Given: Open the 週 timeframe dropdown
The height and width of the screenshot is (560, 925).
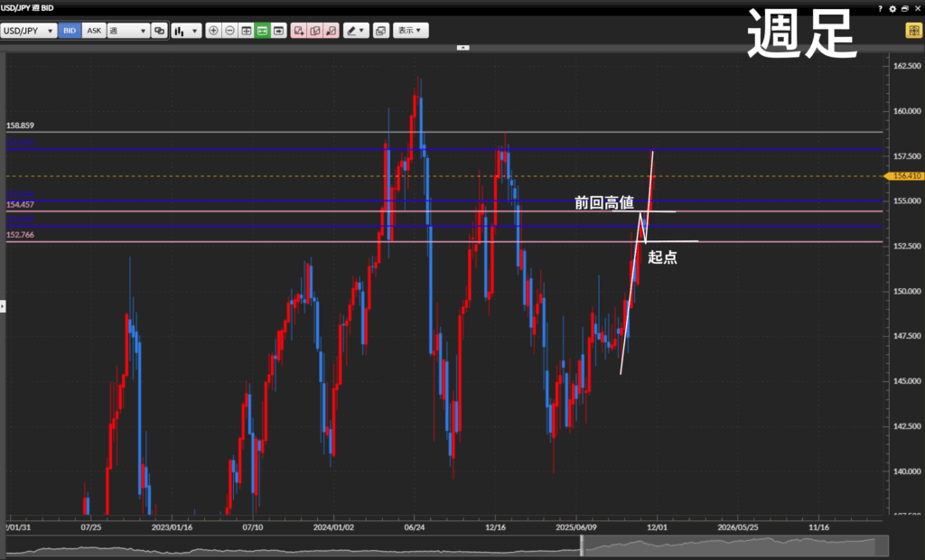Looking at the screenshot, I should pos(127,31).
